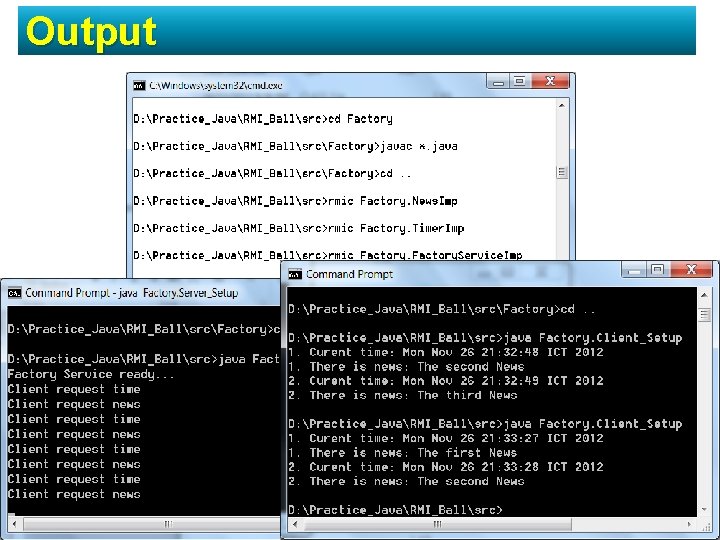Click the vertical scrollbar thumb in cmd.exe window
The width and height of the screenshot is (720, 540).
click(562, 173)
